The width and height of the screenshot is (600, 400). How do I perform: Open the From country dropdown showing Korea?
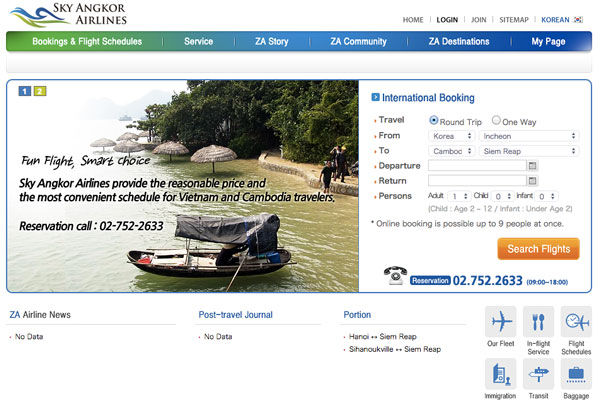452,136
